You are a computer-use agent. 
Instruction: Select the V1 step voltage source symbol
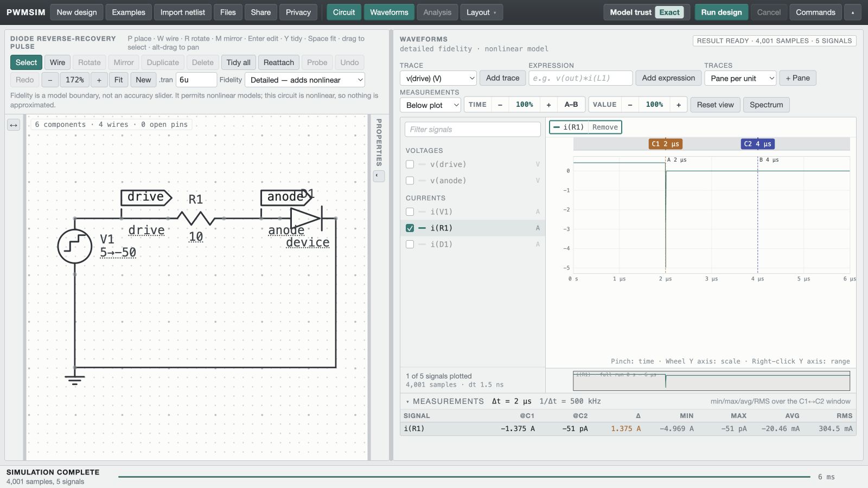tap(75, 247)
